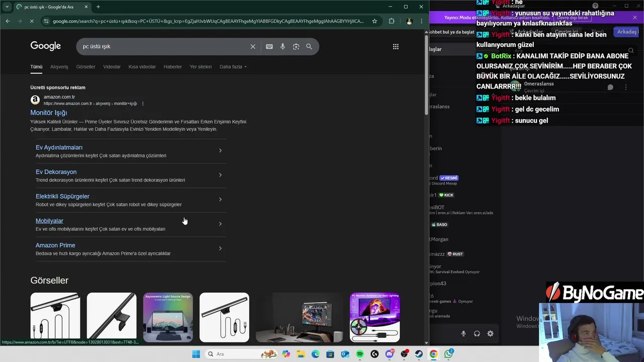Screen dimensions: 644x362
Task: Open Chrome's tab search dropdown
Action: pos(7,7)
